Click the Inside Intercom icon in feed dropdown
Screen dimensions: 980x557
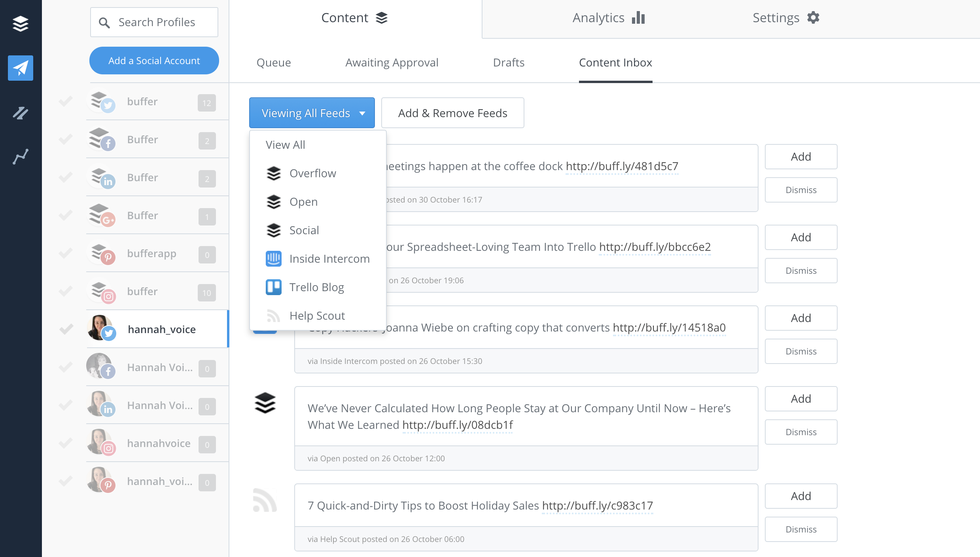273,259
